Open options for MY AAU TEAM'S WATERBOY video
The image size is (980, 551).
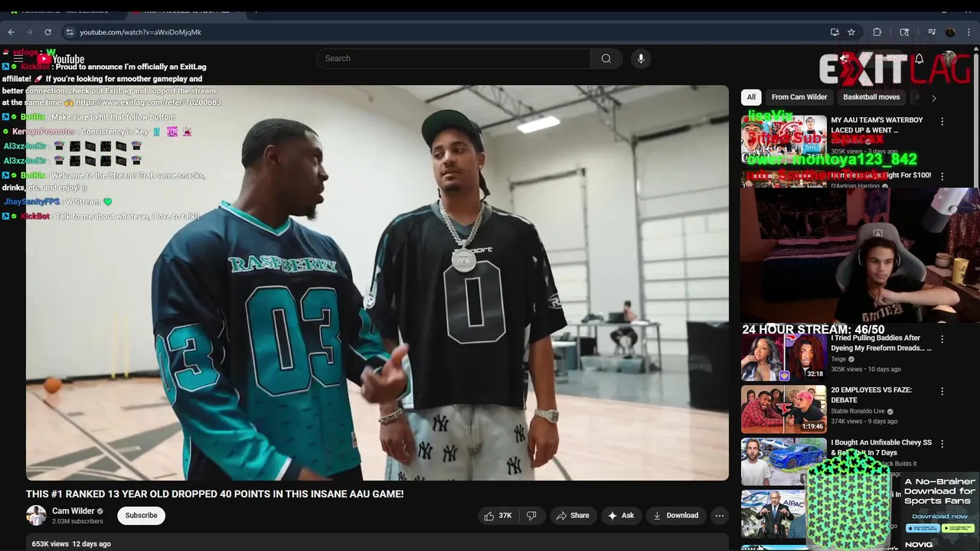tap(942, 121)
